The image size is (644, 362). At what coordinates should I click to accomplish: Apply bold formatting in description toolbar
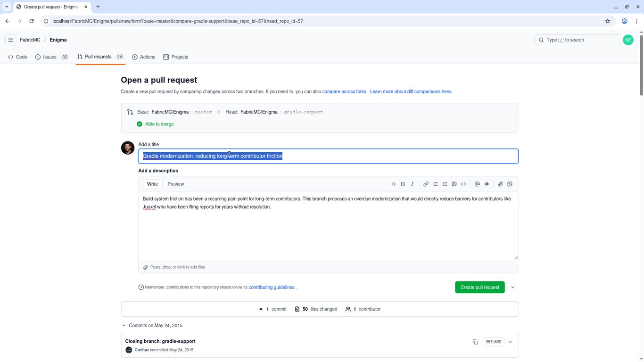(403, 184)
